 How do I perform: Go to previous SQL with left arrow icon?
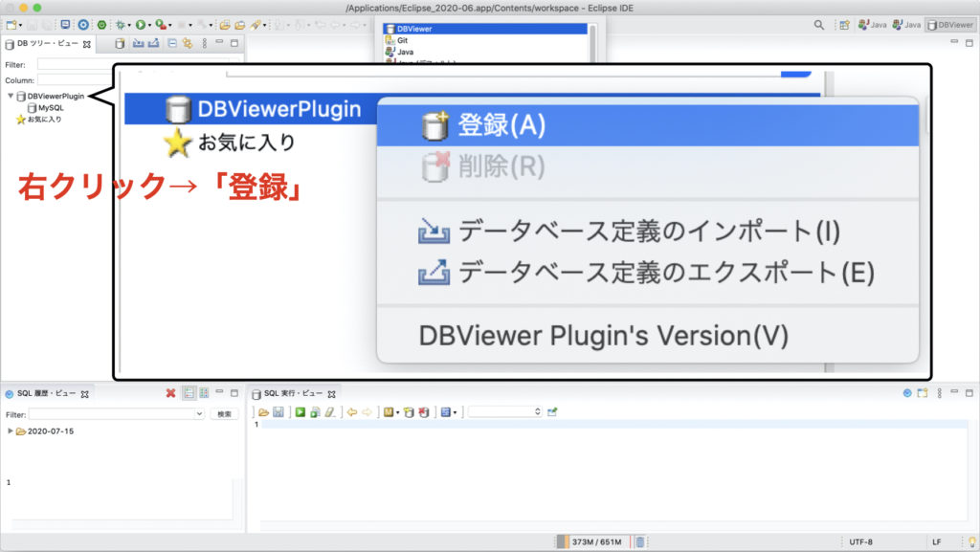point(352,412)
